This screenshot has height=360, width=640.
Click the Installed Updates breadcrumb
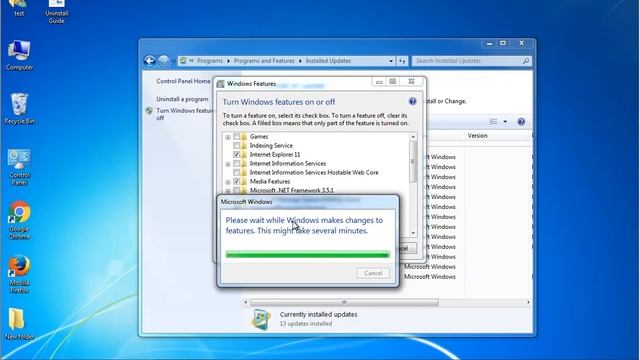pyautogui.click(x=328, y=61)
